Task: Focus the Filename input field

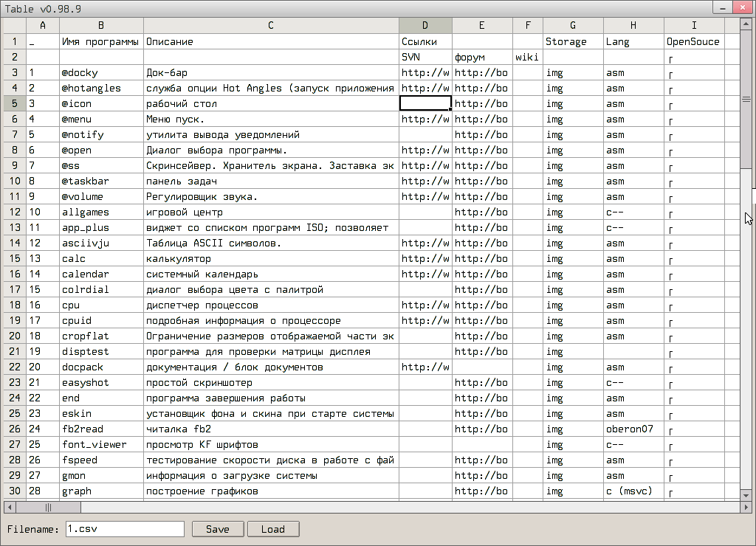Action: pyautogui.click(x=124, y=529)
